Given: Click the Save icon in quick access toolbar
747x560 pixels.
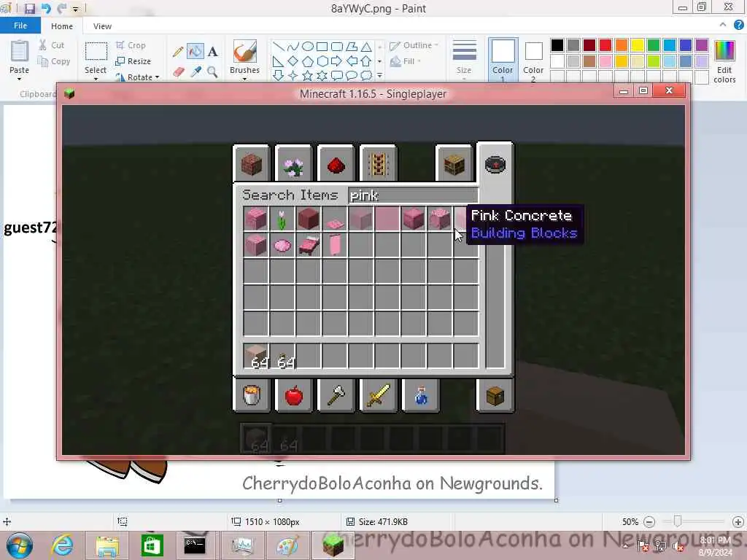Looking at the screenshot, I should click(29, 9).
